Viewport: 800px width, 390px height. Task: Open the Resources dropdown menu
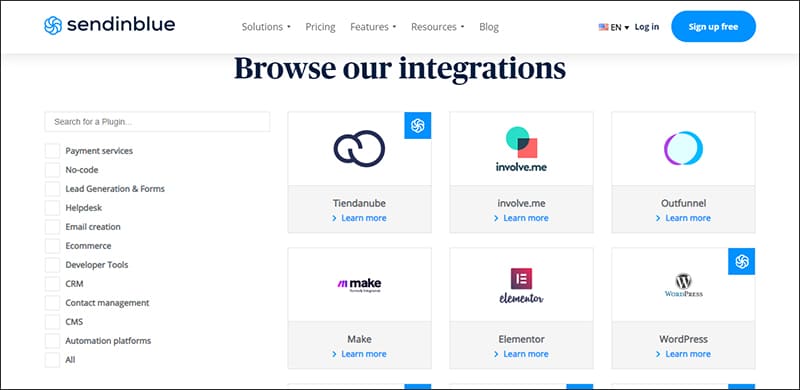(x=438, y=27)
